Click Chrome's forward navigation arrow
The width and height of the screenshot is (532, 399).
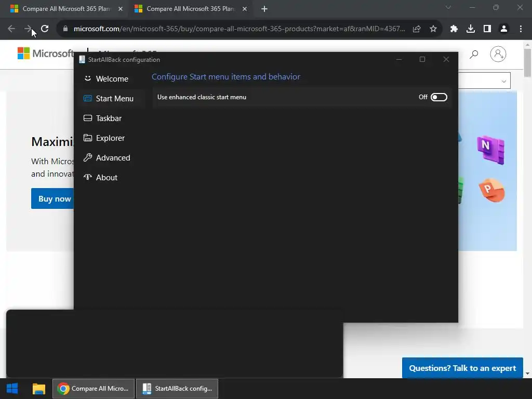click(x=28, y=29)
